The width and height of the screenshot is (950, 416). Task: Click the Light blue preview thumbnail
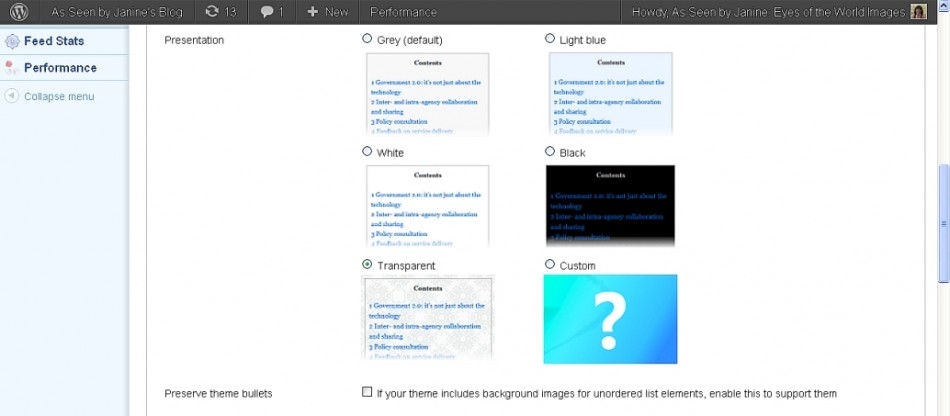pyautogui.click(x=611, y=94)
